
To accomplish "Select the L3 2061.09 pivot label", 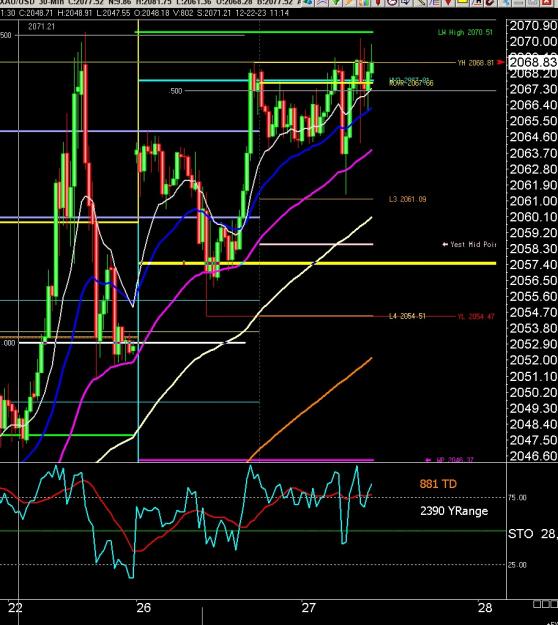I will click(x=407, y=199).
